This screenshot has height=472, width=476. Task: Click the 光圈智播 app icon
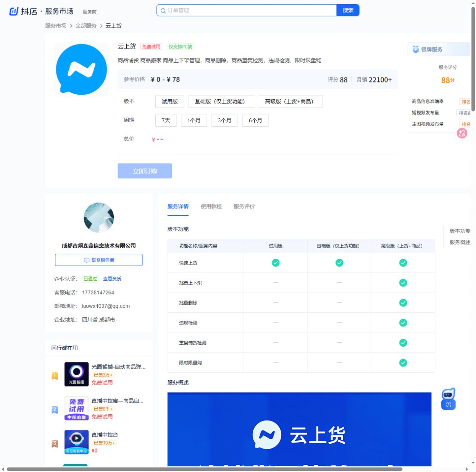[76, 374]
